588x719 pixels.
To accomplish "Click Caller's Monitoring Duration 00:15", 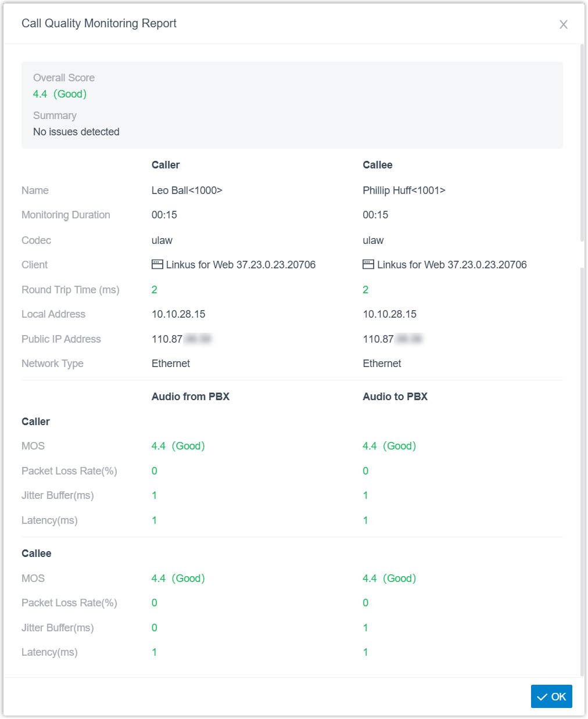I will click(164, 215).
